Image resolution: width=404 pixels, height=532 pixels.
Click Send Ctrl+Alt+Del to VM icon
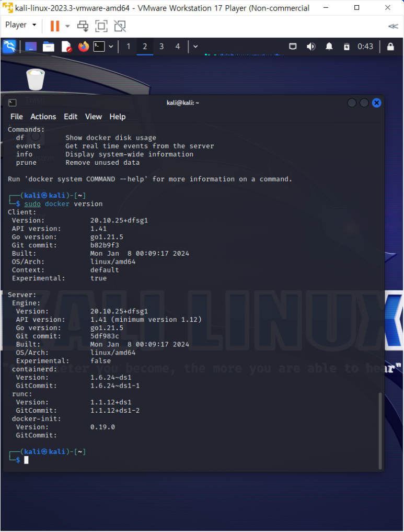[83, 26]
